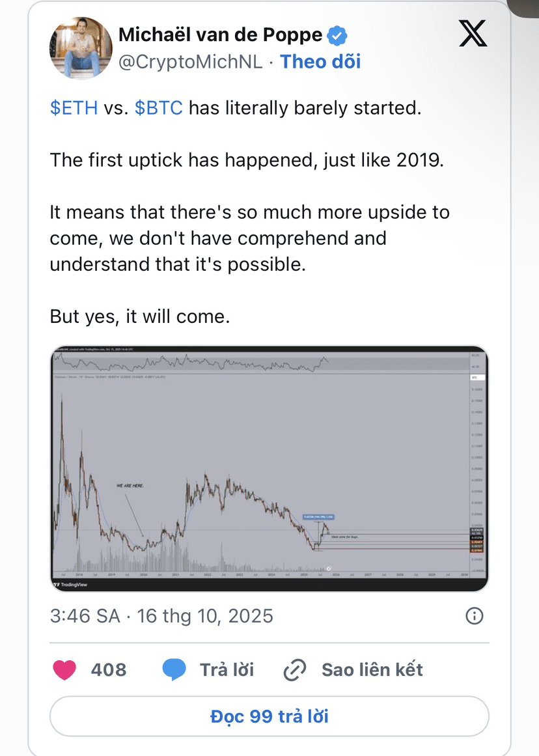Open the @CryptoMichNL handle
Image resolution: width=539 pixels, height=756 pixels.
191,62
